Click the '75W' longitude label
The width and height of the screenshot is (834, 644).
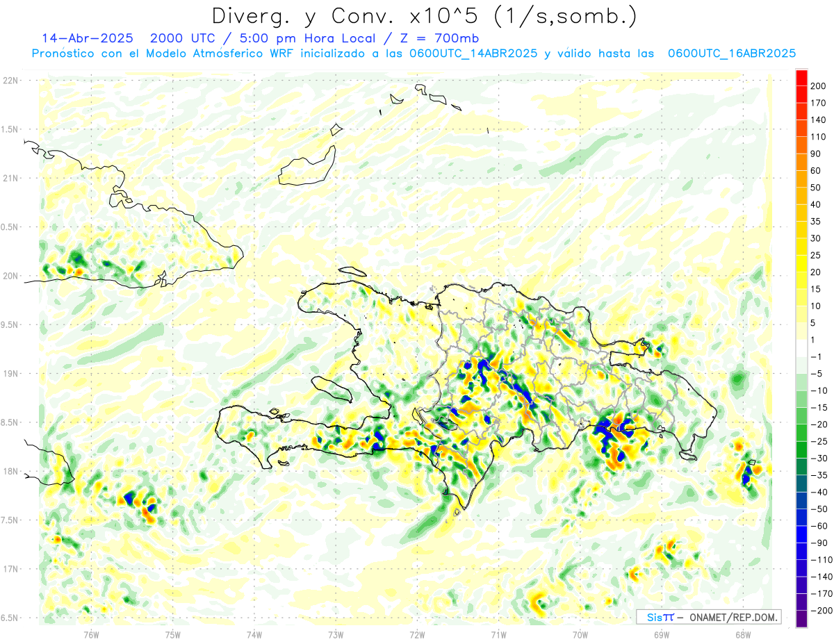(173, 634)
